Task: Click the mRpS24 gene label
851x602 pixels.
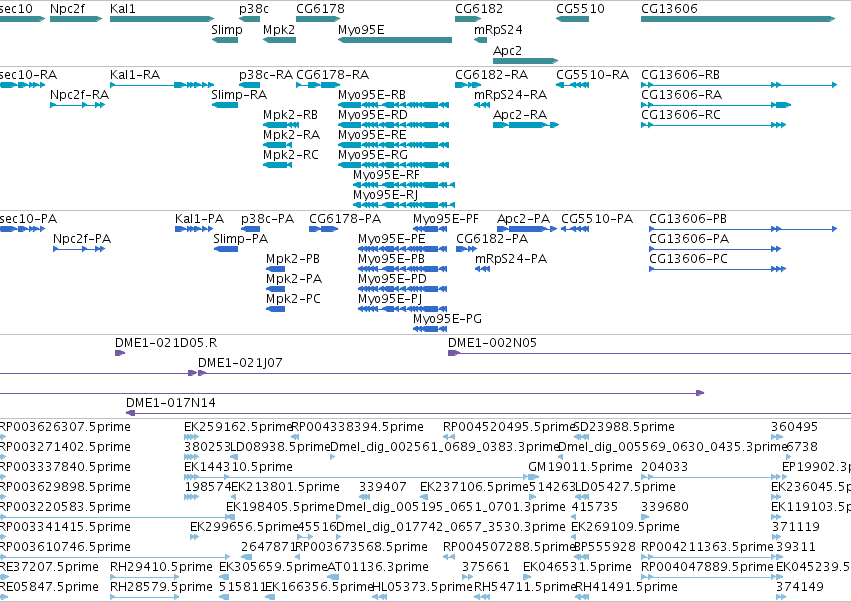Action: 498,30
